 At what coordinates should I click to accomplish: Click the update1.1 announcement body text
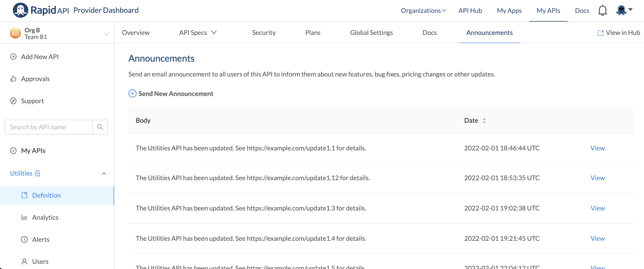[251, 148]
